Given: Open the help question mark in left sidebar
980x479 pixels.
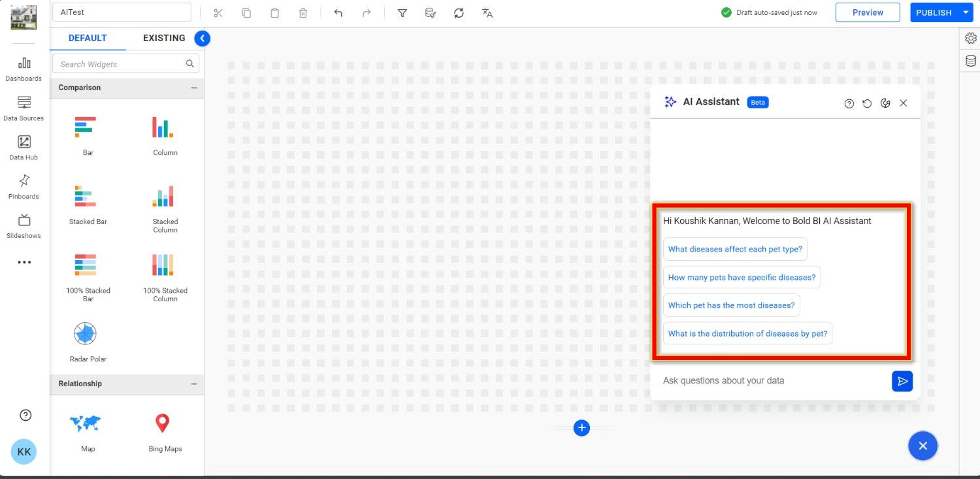Looking at the screenshot, I should [x=25, y=415].
